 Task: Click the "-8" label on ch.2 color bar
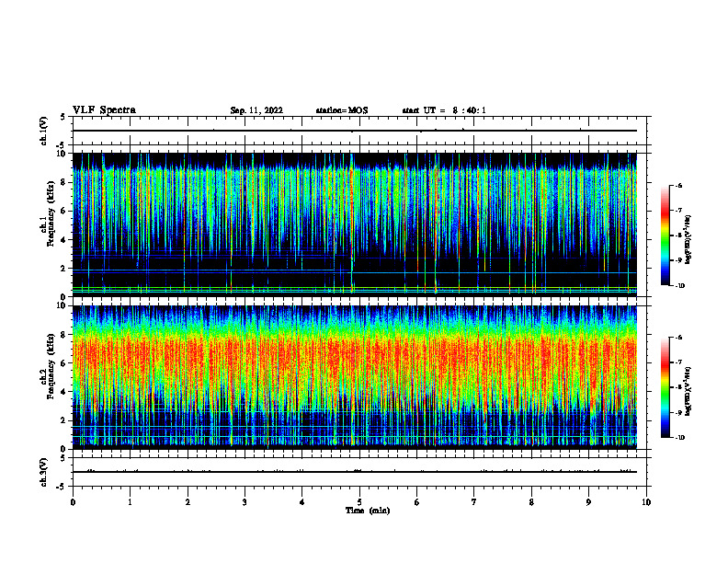679,387
